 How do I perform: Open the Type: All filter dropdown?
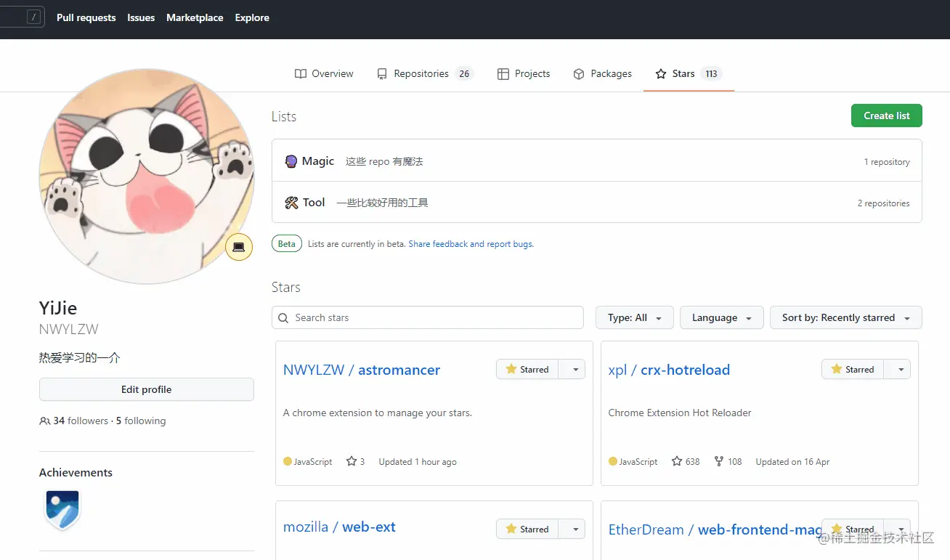pos(635,317)
